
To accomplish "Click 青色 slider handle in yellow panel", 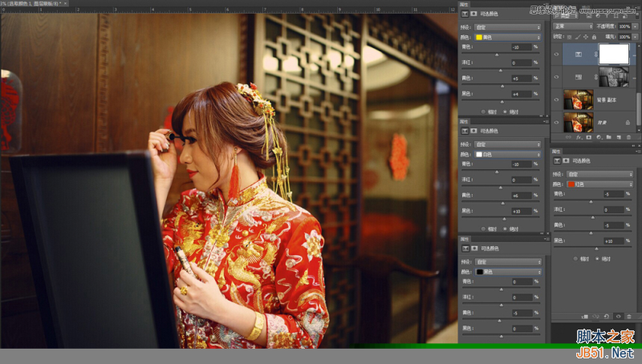I will point(497,55).
